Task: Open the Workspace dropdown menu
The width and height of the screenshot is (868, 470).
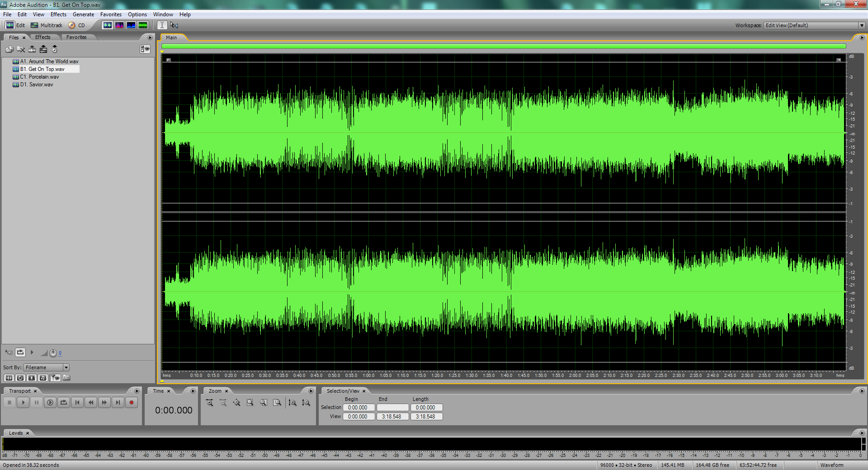Action: (x=862, y=25)
